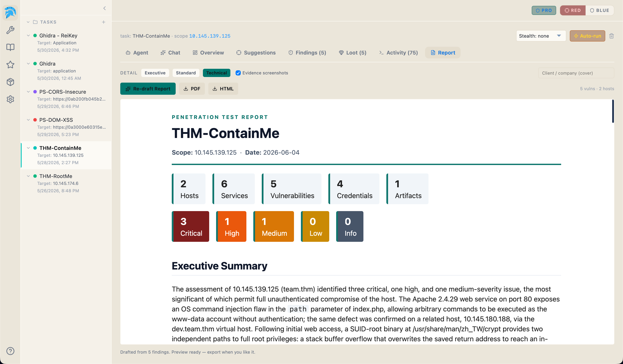Uncheck Evidence screenshots checkbox
The width and height of the screenshot is (623, 364).
[238, 73]
